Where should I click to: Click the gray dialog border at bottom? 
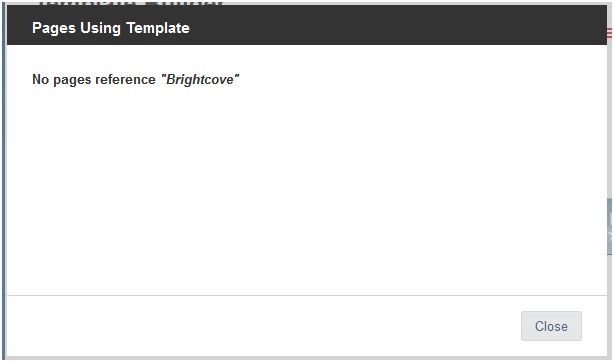pos(307,358)
